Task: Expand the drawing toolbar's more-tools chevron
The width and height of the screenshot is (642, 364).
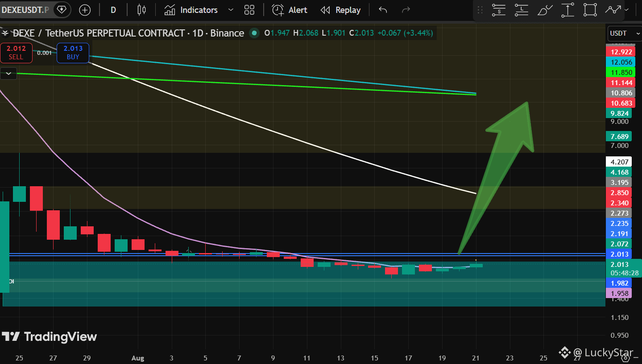Action: coord(627,10)
